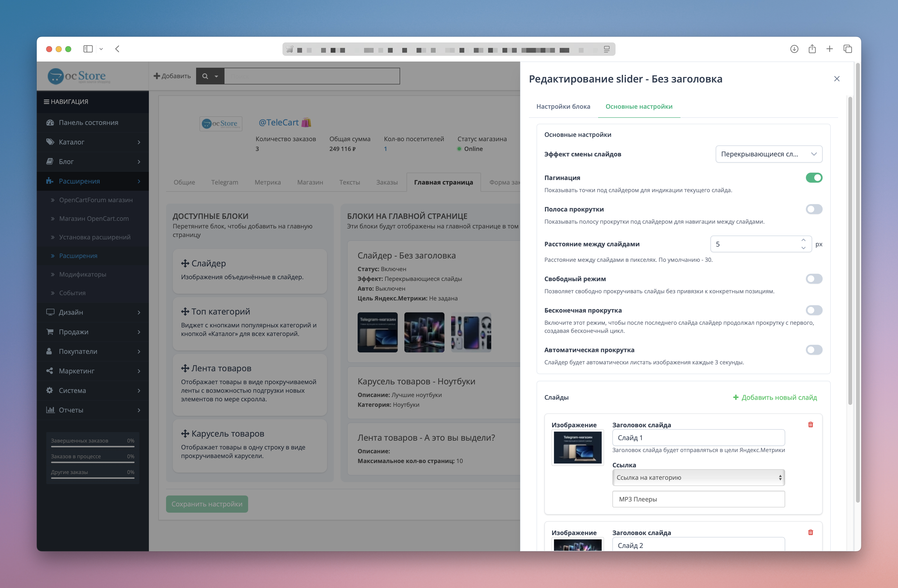
Task: Open the Telegram settings tab
Action: (x=224, y=183)
